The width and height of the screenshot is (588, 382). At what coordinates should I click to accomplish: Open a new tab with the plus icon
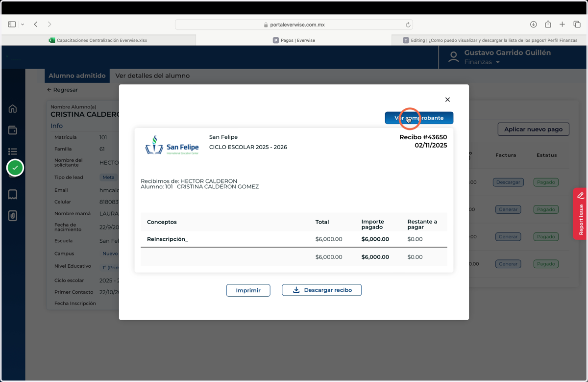point(563,25)
